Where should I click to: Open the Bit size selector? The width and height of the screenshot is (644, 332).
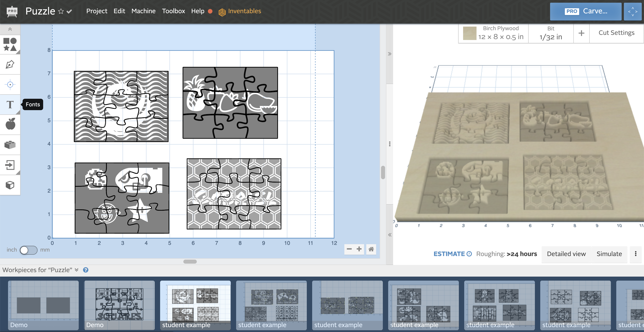pyautogui.click(x=551, y=33)
